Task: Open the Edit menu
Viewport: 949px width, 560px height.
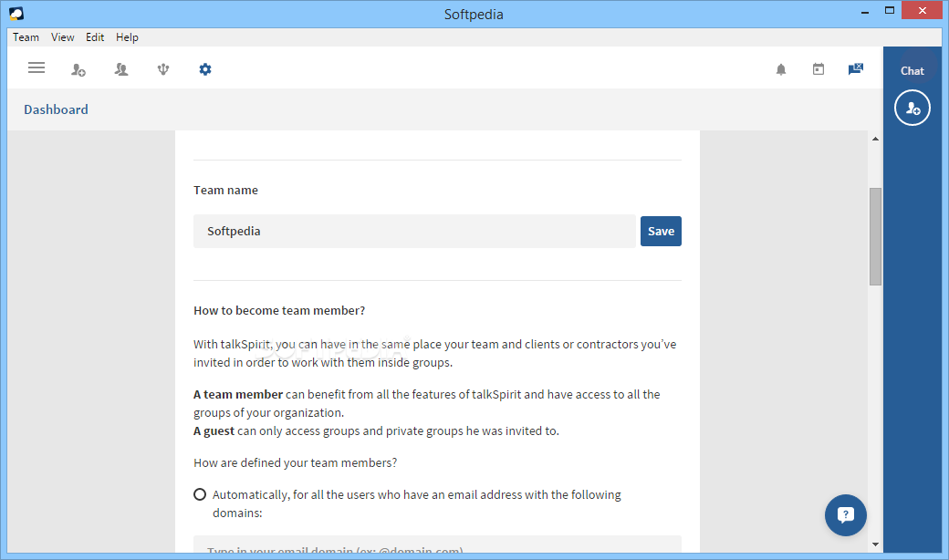Action: [94, 37]
